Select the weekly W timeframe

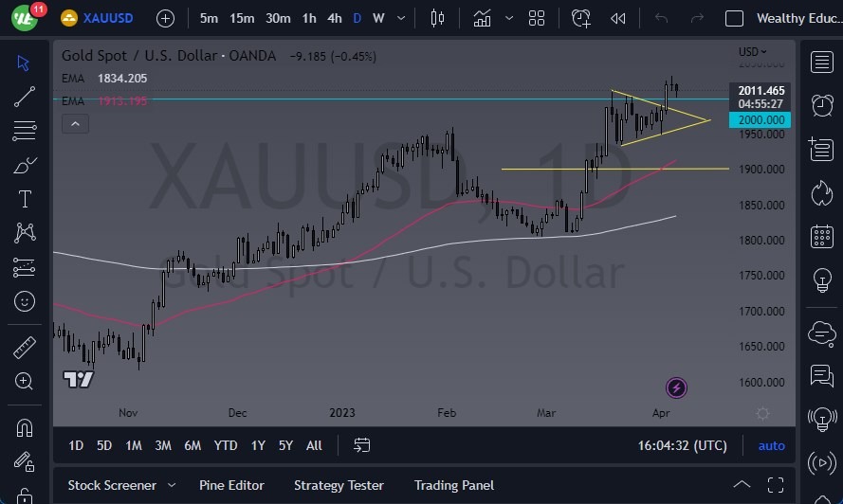pos(378,18)
